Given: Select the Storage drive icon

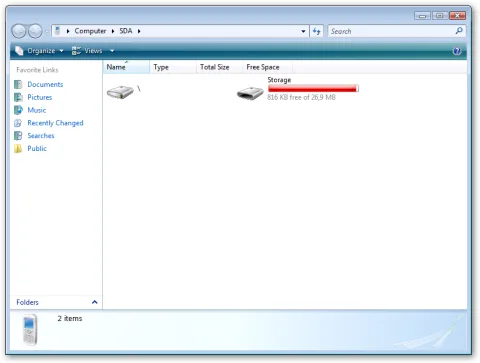Looking at the screenshot, I should click(x=250, y=93).
